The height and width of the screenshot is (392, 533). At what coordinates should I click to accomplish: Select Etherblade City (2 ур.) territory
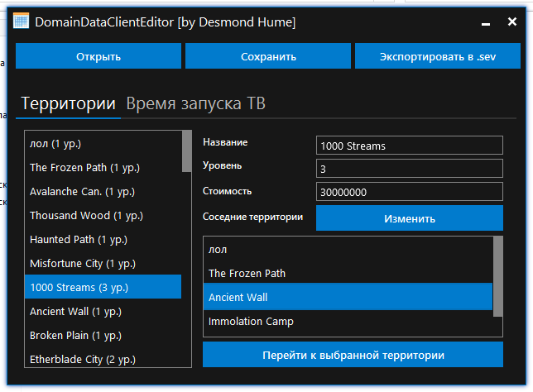point(103,359)
